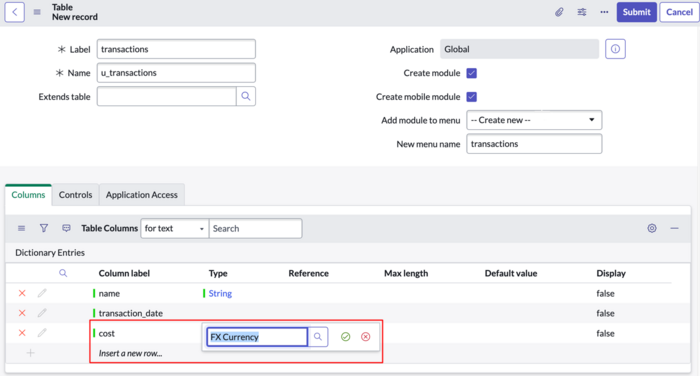Click the plus icon to insert row
Screen dimensions: 700x376
pos(30,353)
